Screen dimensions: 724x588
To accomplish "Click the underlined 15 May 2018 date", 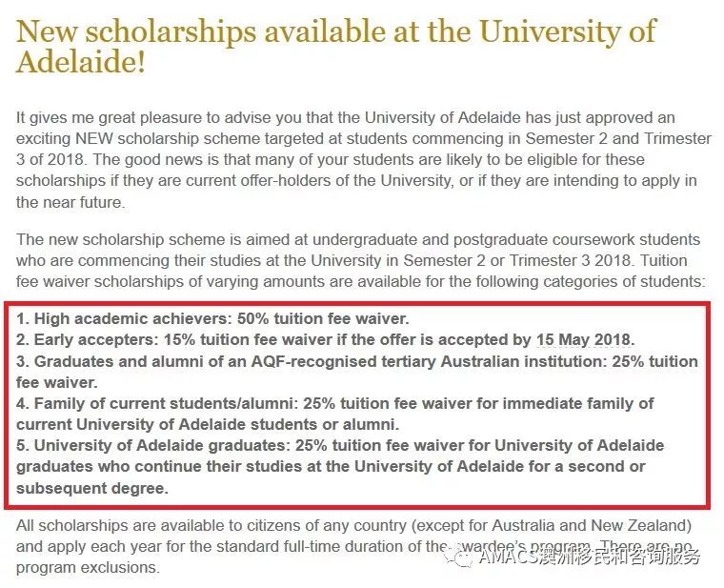I will (583, 339).
